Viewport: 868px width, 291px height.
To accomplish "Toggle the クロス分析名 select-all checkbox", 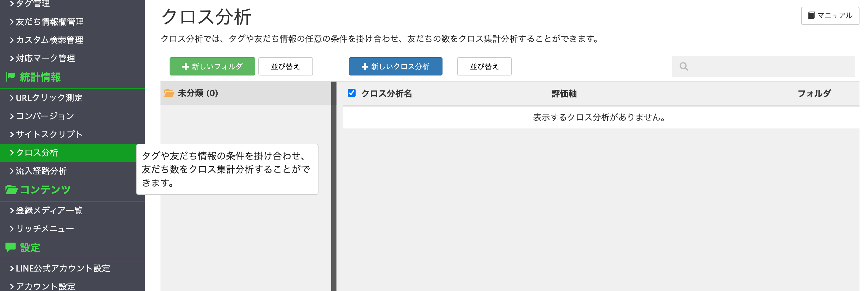I will point(351,93).
